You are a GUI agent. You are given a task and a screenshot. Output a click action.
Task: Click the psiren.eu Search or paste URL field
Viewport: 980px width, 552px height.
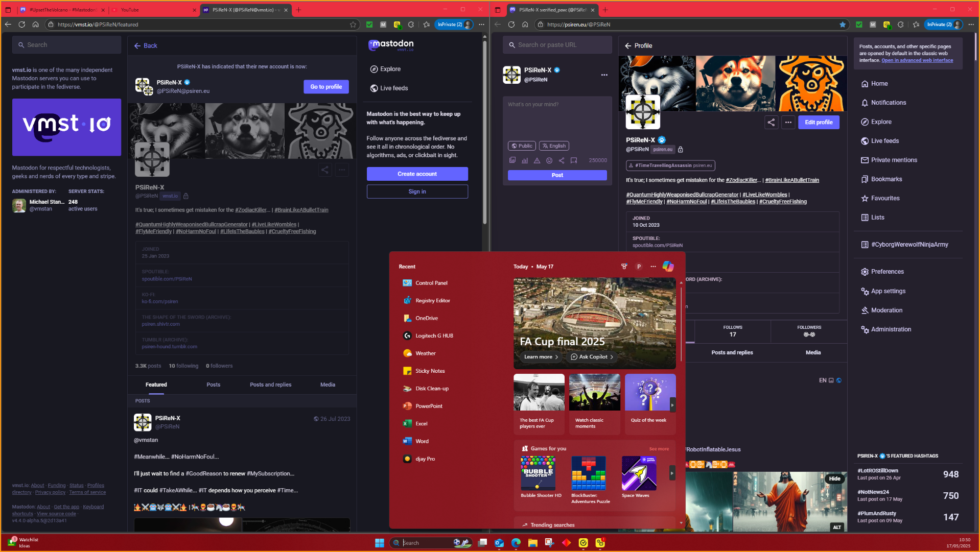tap(557, 45)
